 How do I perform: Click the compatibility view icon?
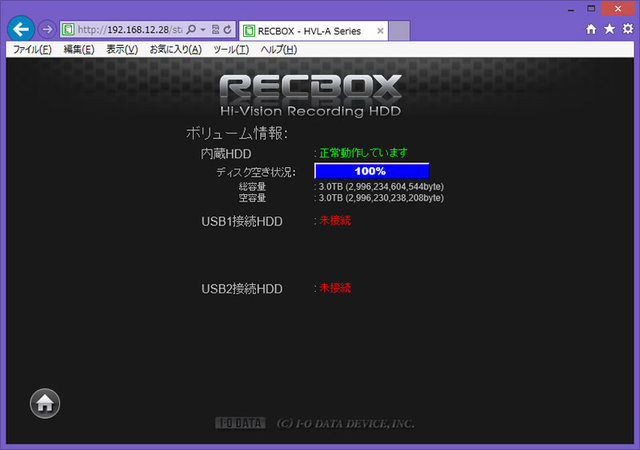(x=216, y=29)
